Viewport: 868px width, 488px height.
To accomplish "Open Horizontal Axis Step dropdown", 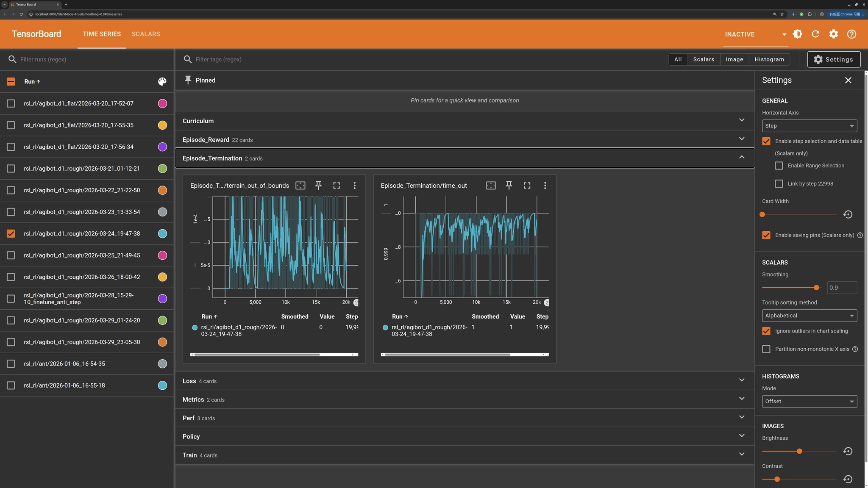I will tap(810, 126).
